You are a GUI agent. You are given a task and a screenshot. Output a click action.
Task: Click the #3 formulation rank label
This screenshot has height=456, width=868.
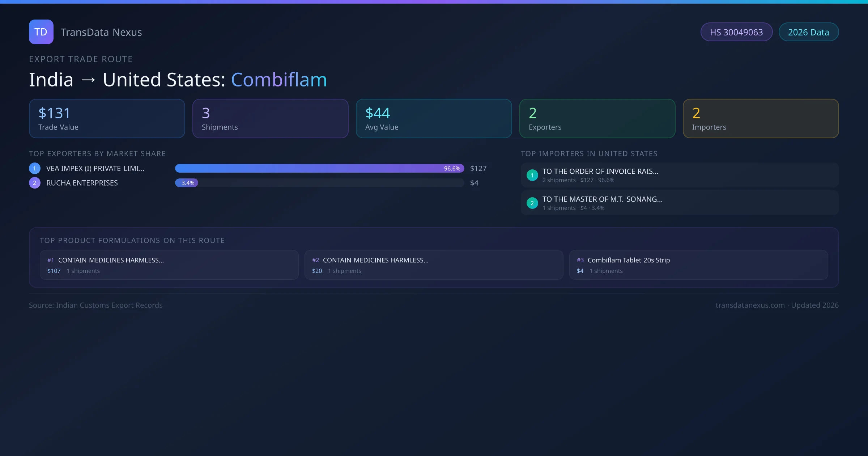click(580, 260)
